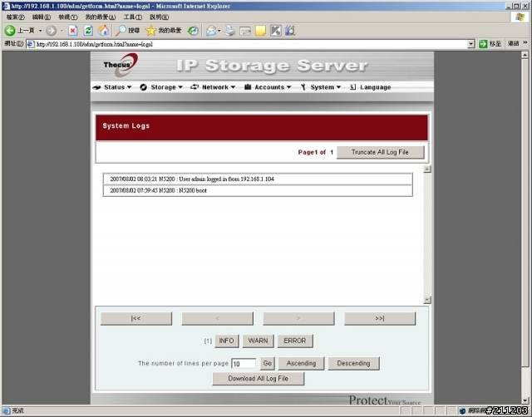The height and width of the screenshot is (417, 532).
Task: Open the Help menu in IE
Action: pos(159,17)
